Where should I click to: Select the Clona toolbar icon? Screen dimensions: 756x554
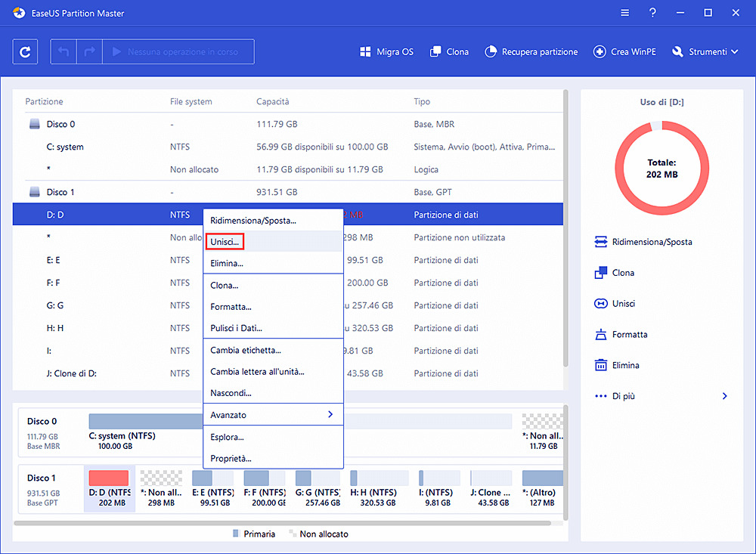[449, 51]
